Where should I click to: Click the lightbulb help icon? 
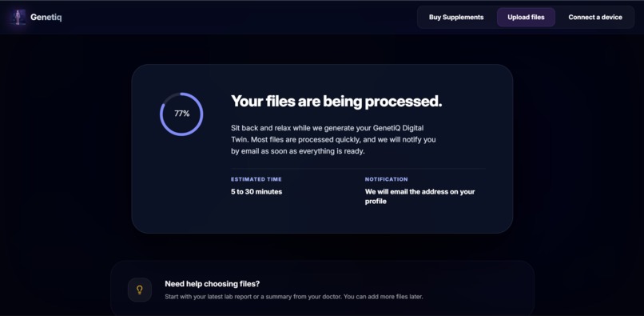pos(140,290)
